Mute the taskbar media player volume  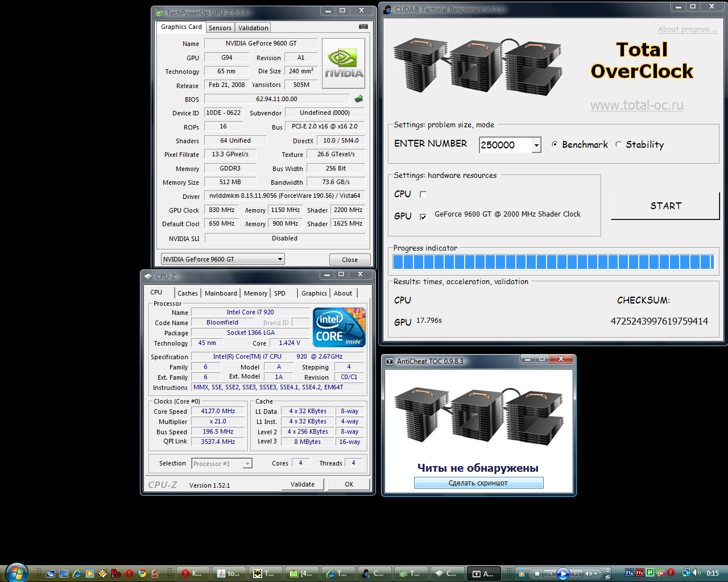(x=589, y=573)
